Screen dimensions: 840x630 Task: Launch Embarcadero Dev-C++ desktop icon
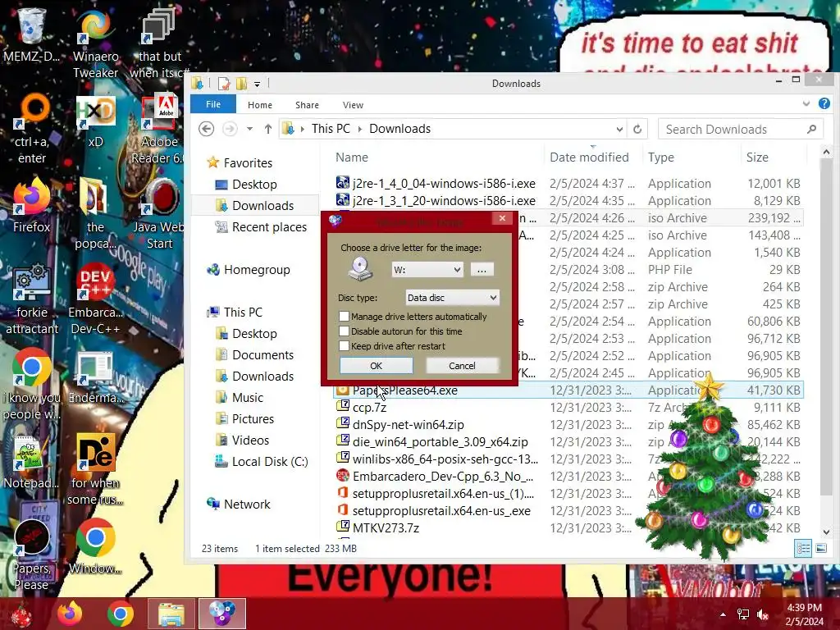tap(95, 299)
